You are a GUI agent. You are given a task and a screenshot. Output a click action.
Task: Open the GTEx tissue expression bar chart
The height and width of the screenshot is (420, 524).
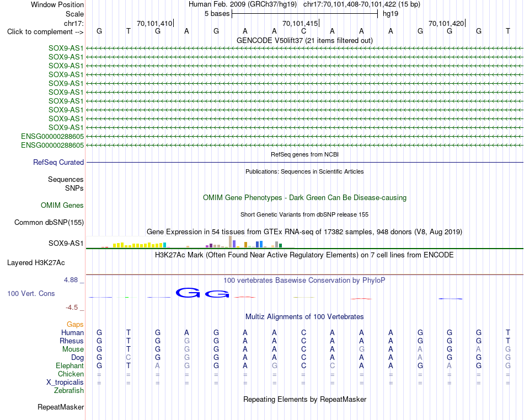click(x=190, y=242)
